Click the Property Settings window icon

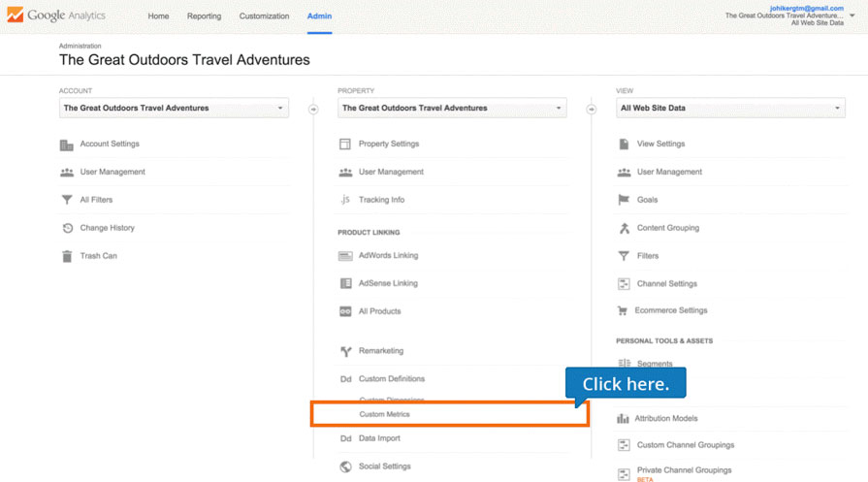pos(345,144)
